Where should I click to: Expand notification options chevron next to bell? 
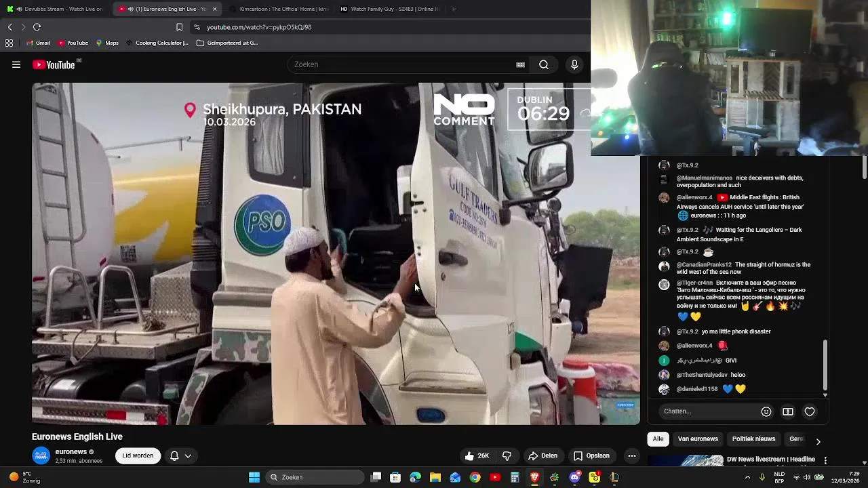(x=188, y=456)
